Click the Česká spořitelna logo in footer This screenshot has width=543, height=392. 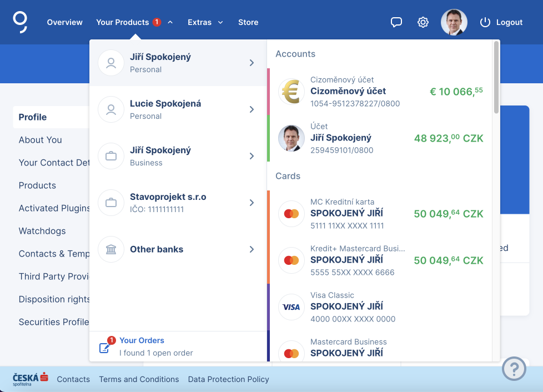click(x=31, y=379)
